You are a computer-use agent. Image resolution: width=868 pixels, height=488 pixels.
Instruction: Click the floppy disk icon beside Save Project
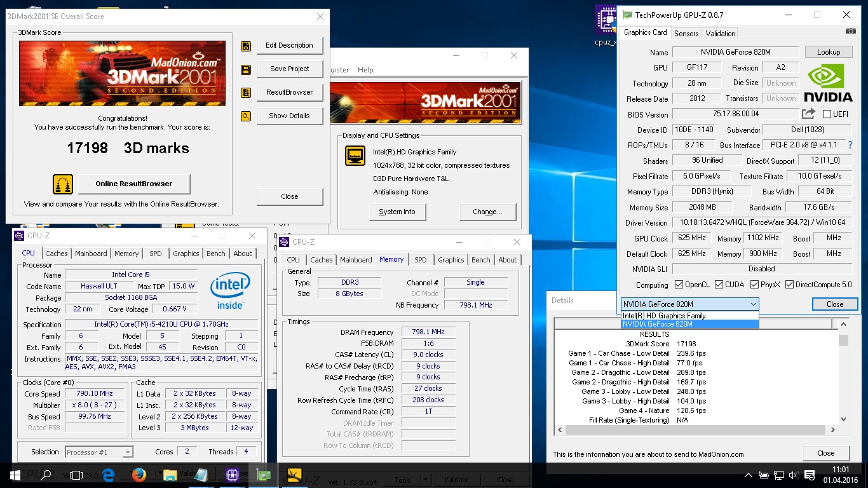[246, 69]
